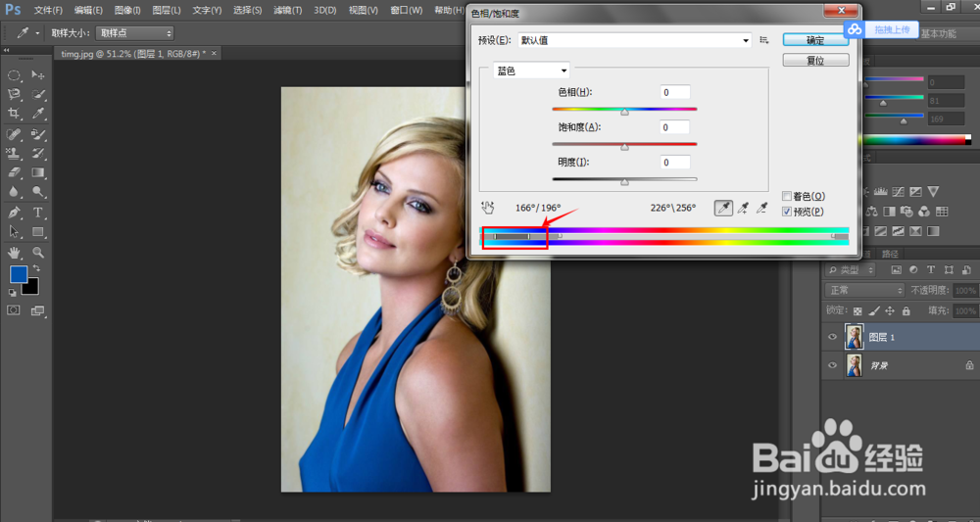Select the toolbox Eyedropper tool
The image size is (980, 522).
pos(38,114)
